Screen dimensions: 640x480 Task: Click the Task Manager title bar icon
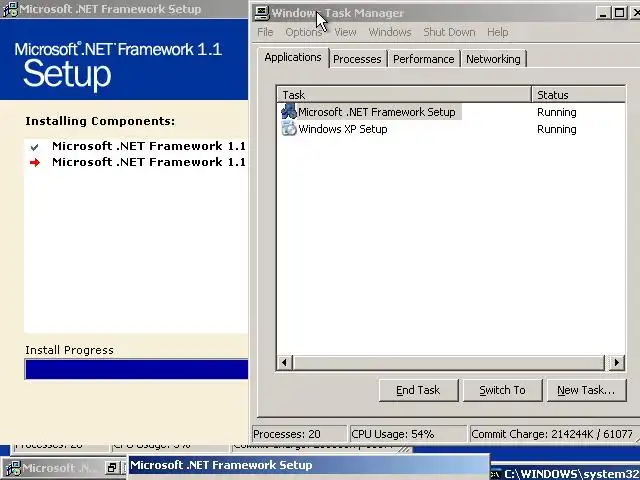click(261, 13)
